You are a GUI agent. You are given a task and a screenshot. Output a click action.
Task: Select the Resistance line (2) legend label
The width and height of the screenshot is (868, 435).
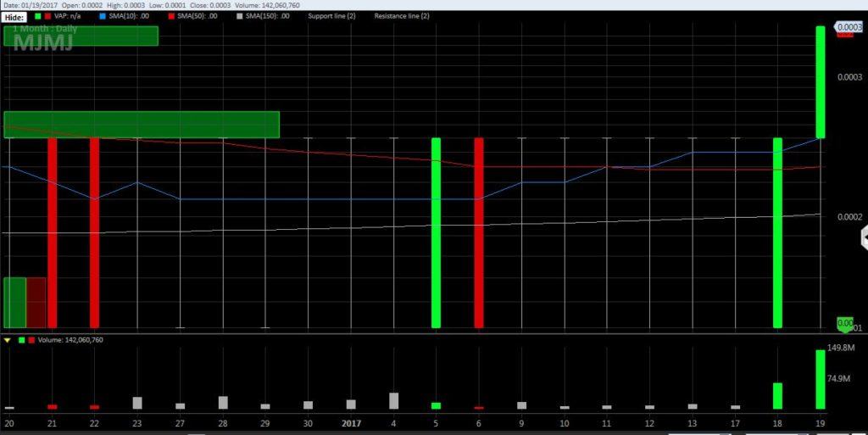[402, 16]
